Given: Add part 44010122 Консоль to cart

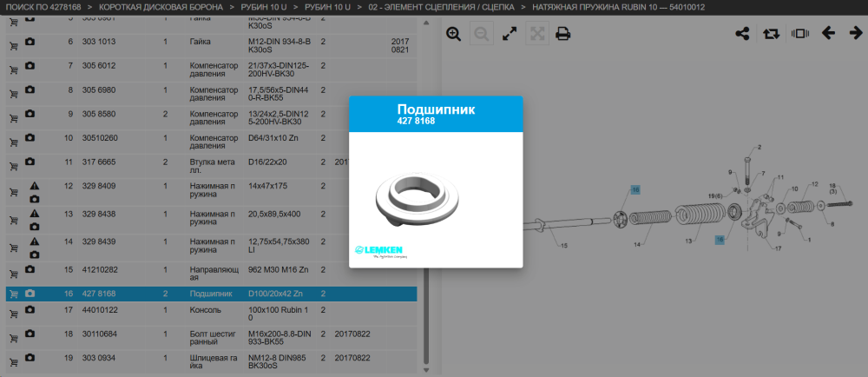Looking at the screenshot, I should [13, 314].
